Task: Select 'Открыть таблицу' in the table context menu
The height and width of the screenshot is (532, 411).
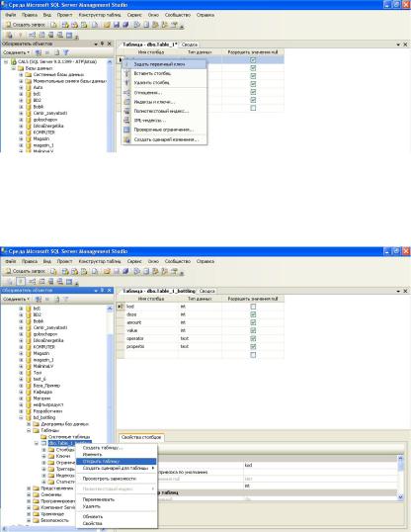Action: (116, 462)
